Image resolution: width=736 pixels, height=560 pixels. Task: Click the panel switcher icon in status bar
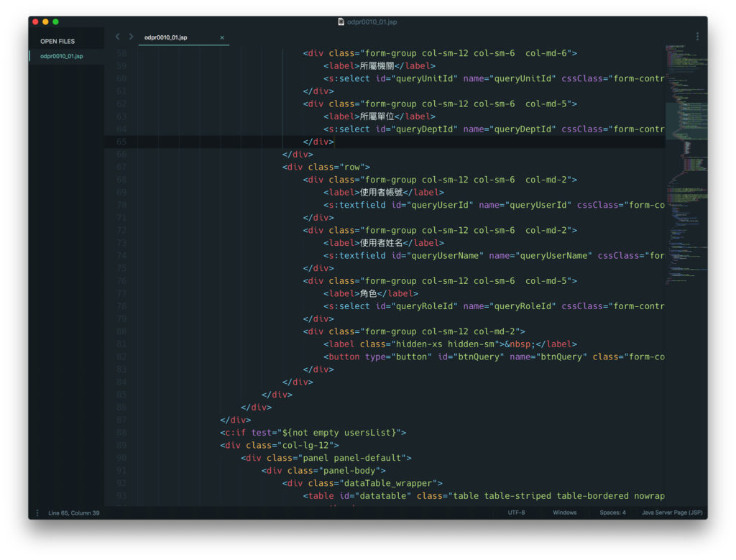coord(37,513)
